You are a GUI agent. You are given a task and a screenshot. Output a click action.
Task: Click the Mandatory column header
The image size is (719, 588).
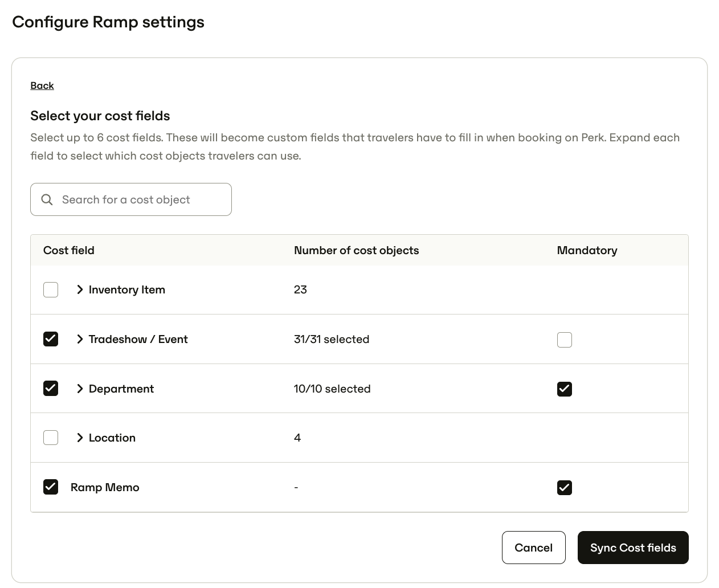click(x=587, y=250)
